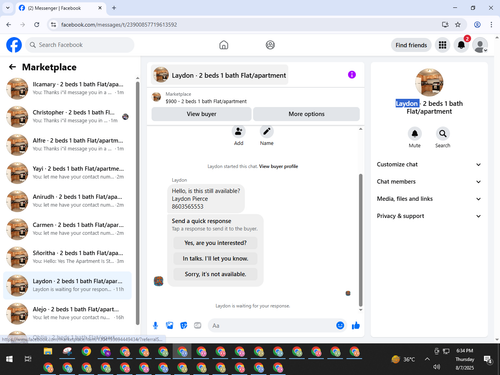500x375 pixels.
Task: Select the Laydon conversation in list
Action: pos(67,285)
